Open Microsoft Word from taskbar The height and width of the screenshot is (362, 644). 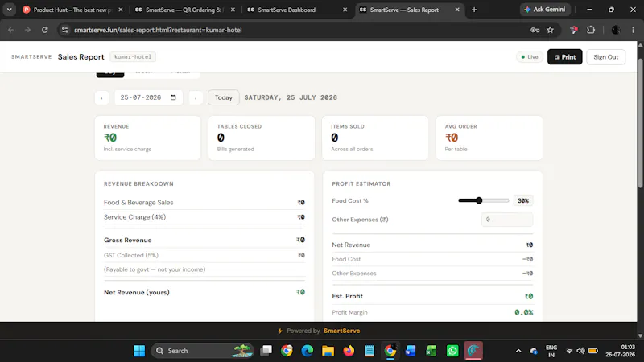tap(411, 351)
